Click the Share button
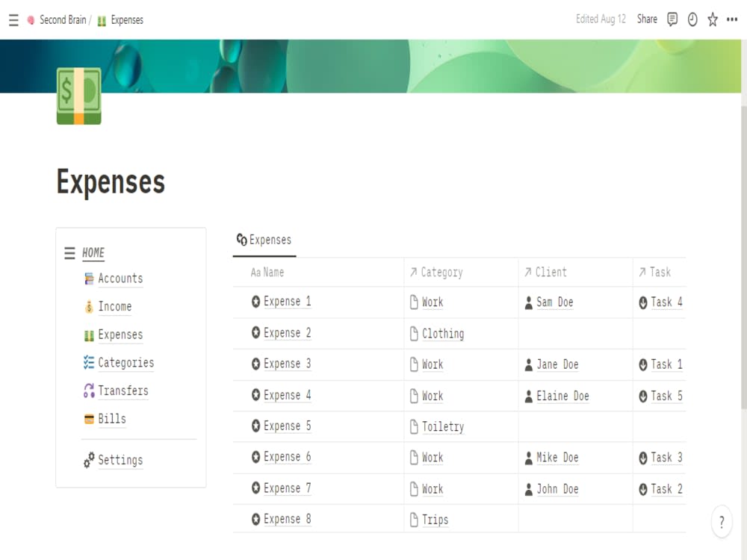Viewport: 747px width, 560px height. coord(647,19)
